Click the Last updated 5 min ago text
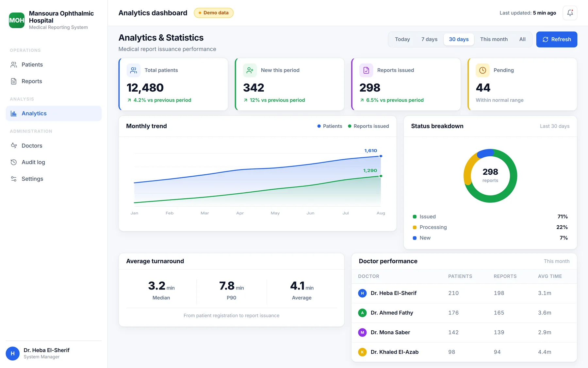The height and width of the screenshot is (368, 588). (528, 13)
